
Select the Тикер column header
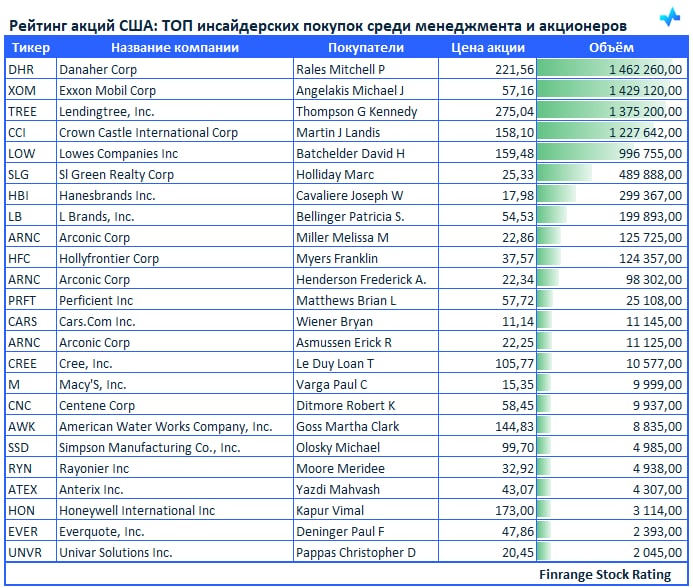31,47
